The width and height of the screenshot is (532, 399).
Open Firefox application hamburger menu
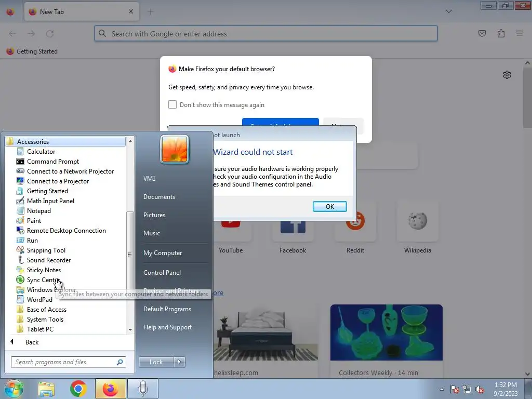click(520, 33)
